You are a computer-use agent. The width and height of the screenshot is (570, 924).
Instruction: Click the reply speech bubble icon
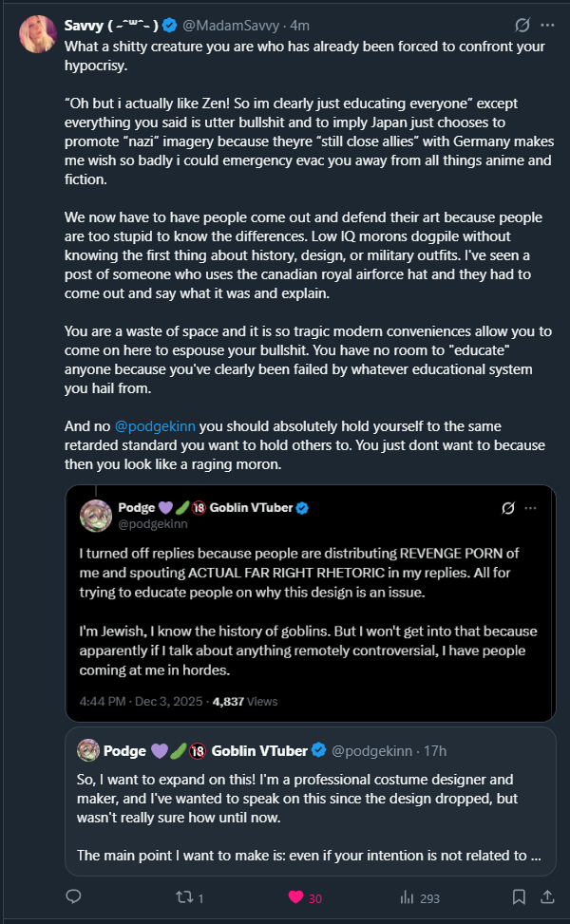[x=73, y=896]
